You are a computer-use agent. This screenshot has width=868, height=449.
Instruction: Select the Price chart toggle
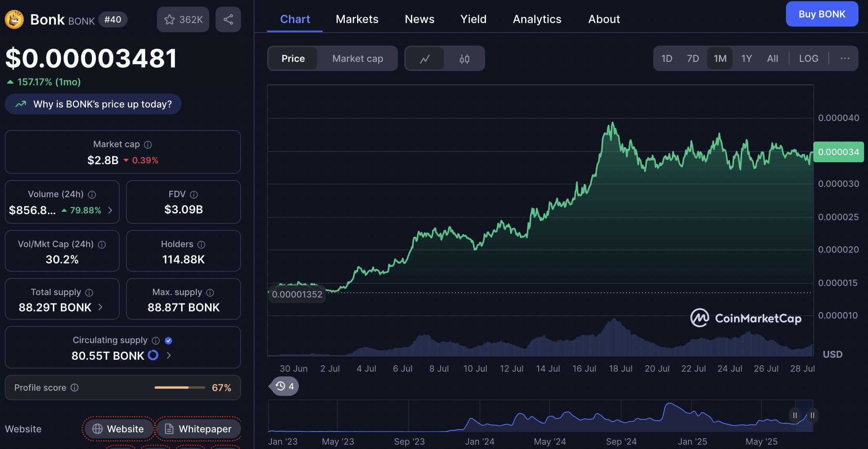pos(293,59)
